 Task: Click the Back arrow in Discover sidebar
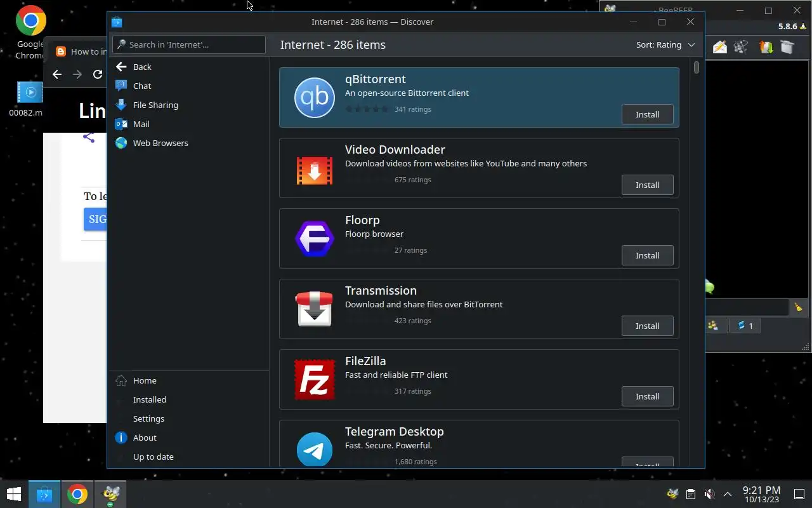pos(121,67)
